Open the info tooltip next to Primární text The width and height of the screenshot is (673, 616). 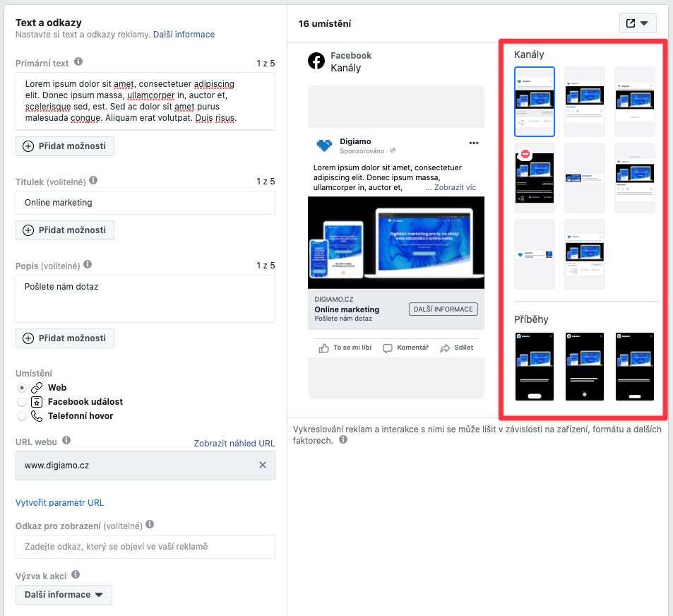78,62
